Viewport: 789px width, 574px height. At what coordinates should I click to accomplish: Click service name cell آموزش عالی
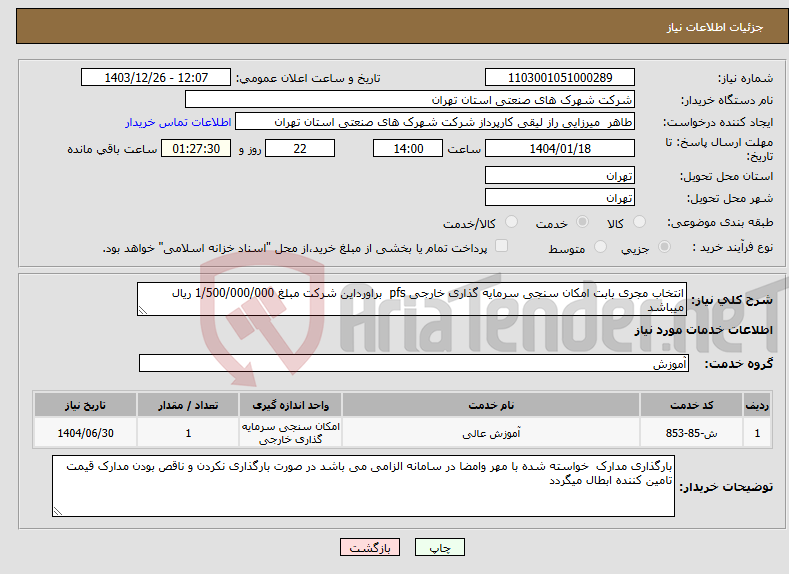(x=491, y=433)
